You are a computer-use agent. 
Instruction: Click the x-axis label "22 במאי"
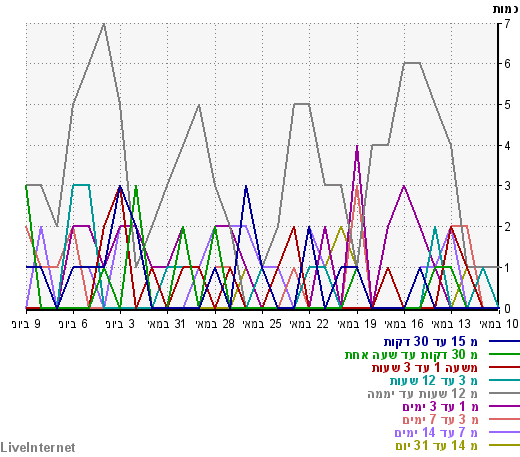click(309, 324)
